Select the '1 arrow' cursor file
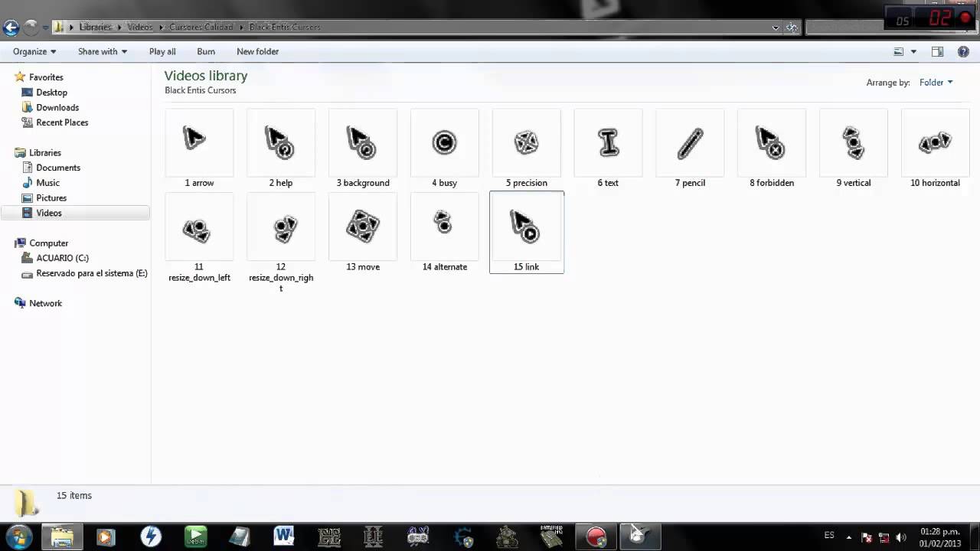This screenshot has width=980, height=551. [x=199, y=148]
